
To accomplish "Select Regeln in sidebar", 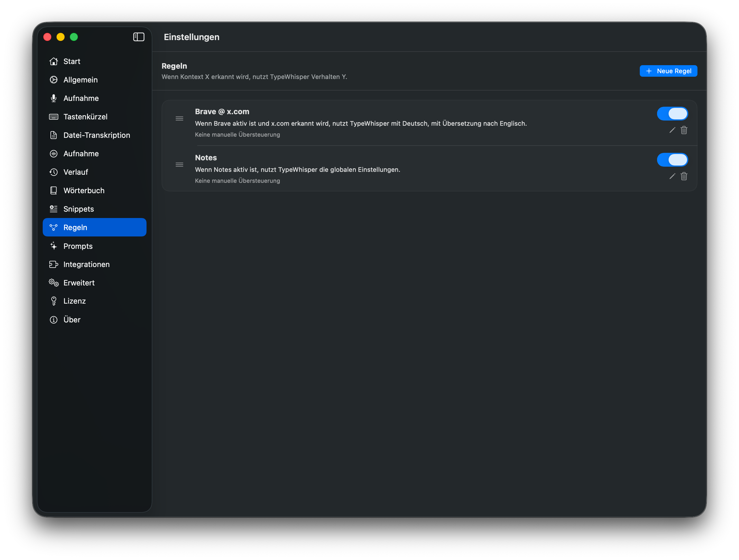I will (95, 228).
